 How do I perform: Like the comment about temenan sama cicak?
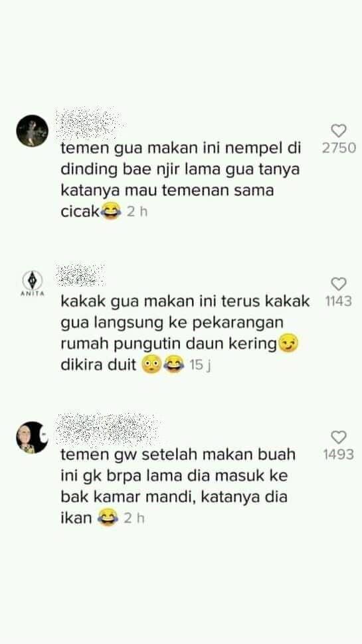tap(339, 131)
